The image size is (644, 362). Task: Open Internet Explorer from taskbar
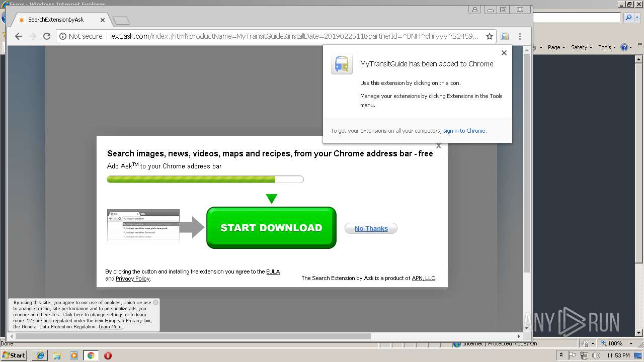point(40,355)
